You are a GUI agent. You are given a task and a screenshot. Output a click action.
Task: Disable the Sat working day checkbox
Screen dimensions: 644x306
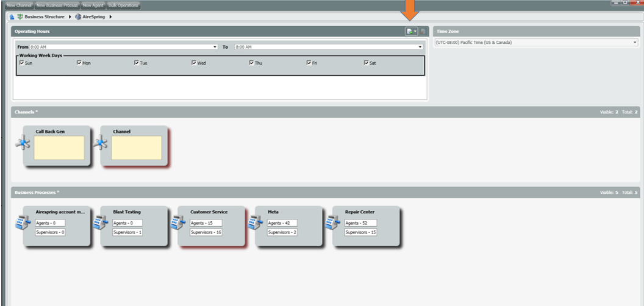[x=366, y=63]
